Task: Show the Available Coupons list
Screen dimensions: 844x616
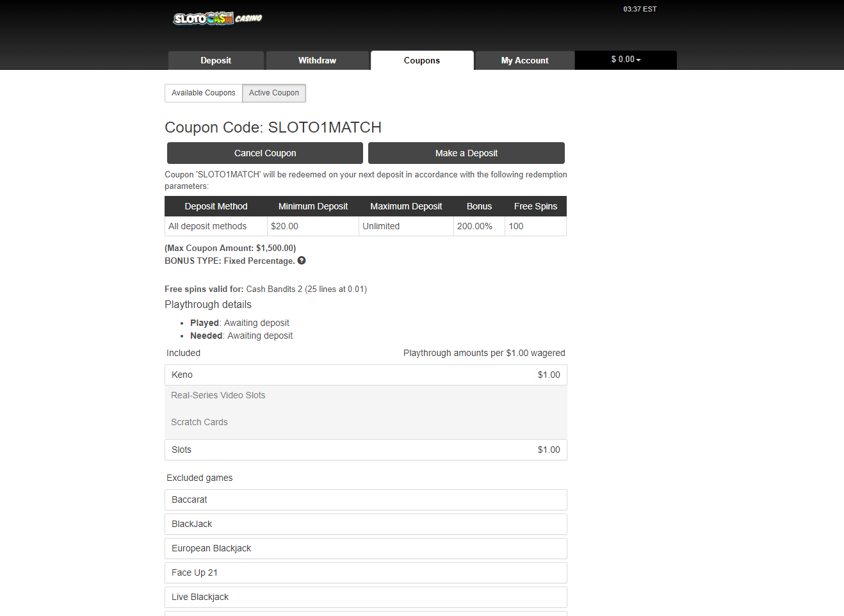Action: (204, 93)
